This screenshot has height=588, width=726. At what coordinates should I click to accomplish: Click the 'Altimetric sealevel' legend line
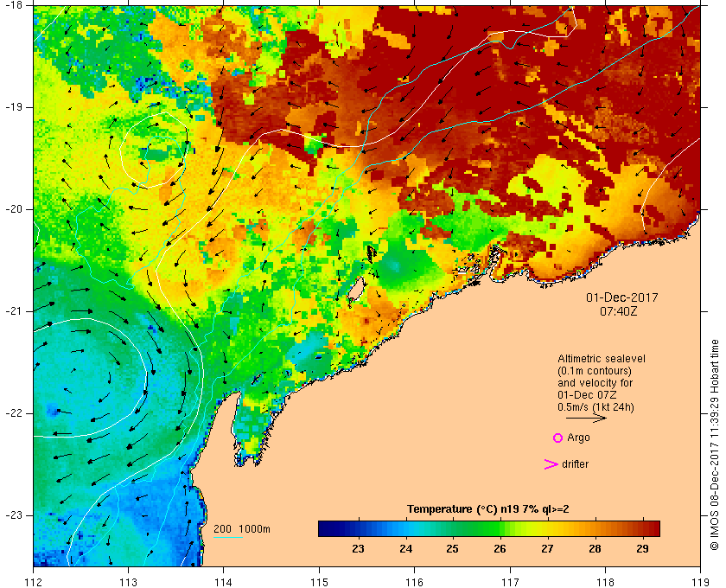[x=601, y=359]
